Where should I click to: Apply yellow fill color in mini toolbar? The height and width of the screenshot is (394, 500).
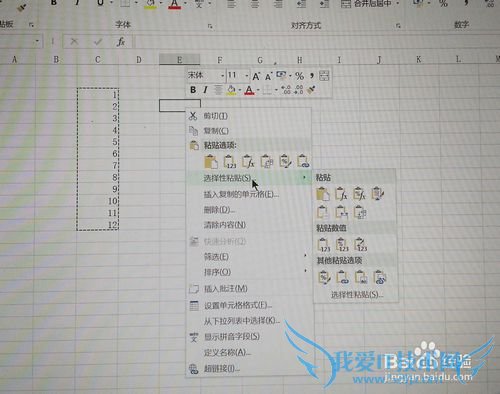(x=231, y=90)
